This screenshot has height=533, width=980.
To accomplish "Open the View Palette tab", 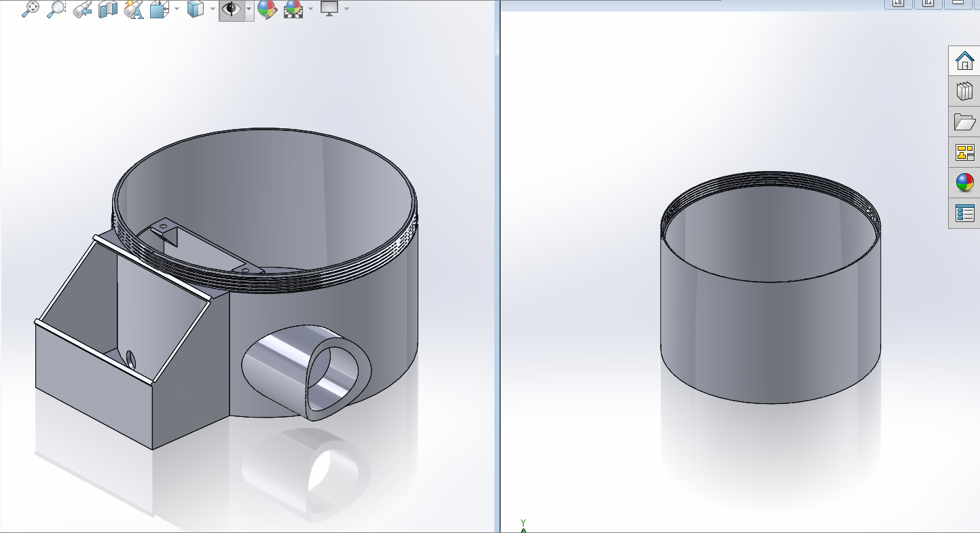I will 964,152.
